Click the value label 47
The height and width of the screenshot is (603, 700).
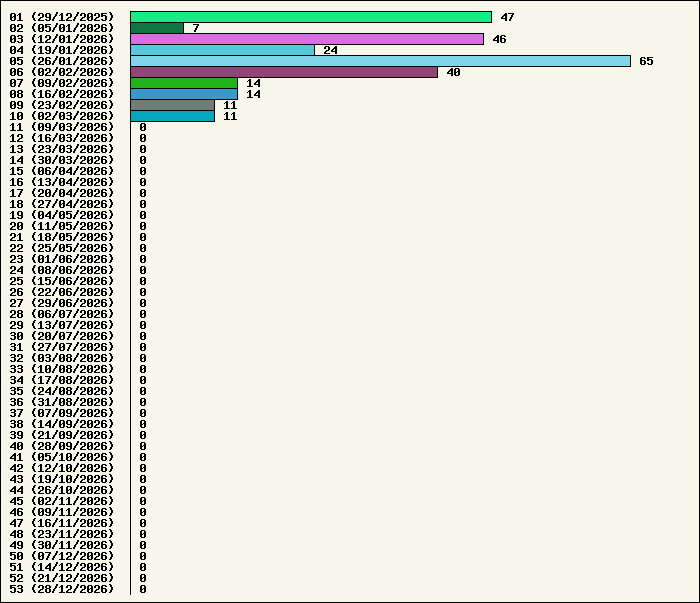tap(507, 17)
